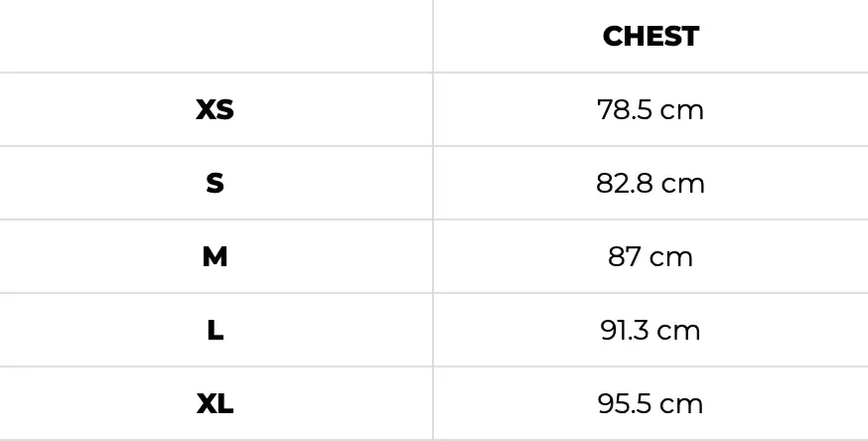This screenshot has height=441, width=868.
Task: Click the CHEST column header
Action: [651, 37]
